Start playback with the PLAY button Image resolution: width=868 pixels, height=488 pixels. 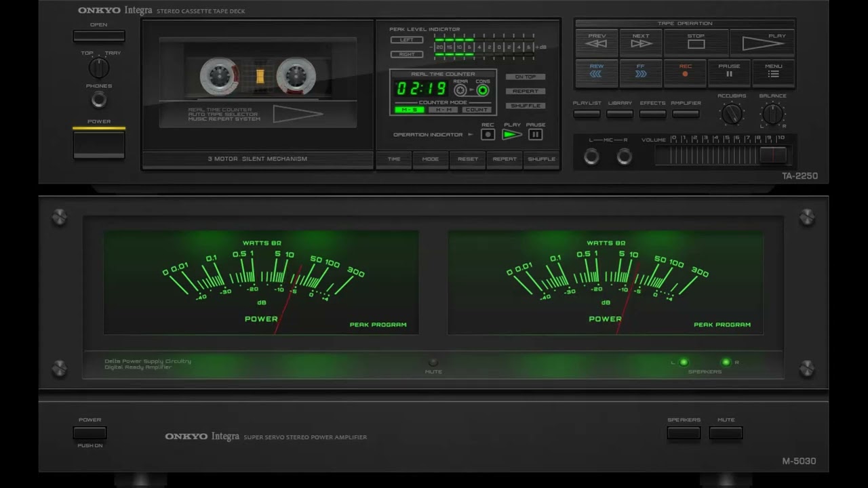tap(762, 43)
